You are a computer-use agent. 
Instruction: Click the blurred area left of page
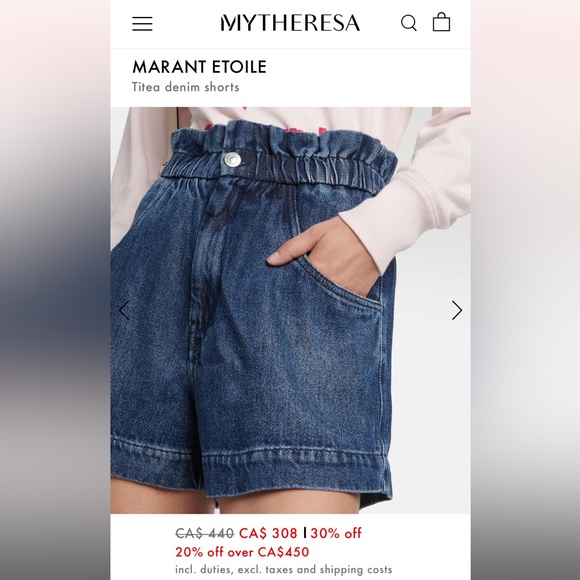point(55,290)
